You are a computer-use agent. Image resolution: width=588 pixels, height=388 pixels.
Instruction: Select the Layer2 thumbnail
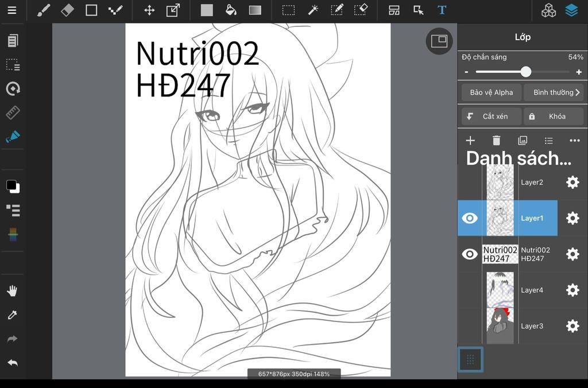click(500, 183)
